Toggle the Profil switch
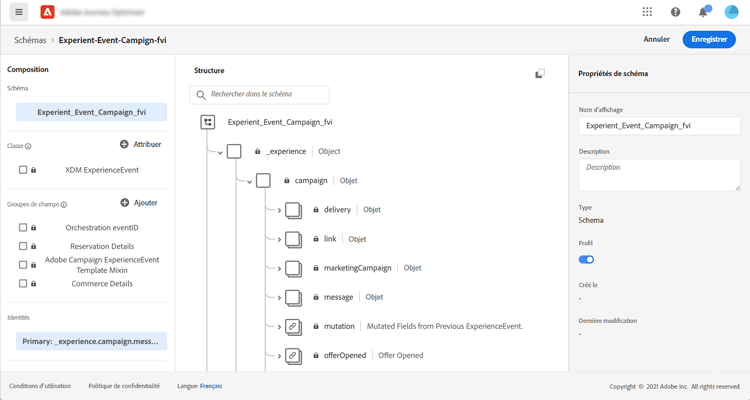Screen dimensions: 750x400 coord(586,259)
